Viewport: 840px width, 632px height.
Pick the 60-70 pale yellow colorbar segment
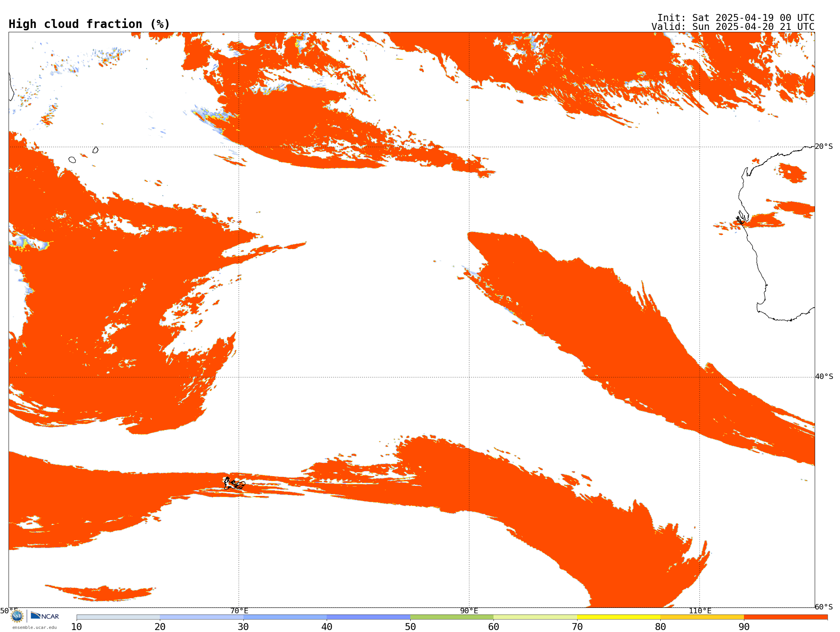(x=535, y=617)
